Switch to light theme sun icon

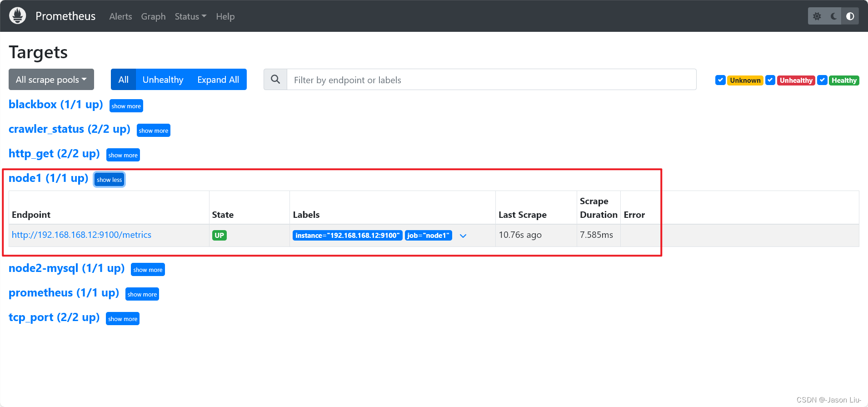coord(817,16)
